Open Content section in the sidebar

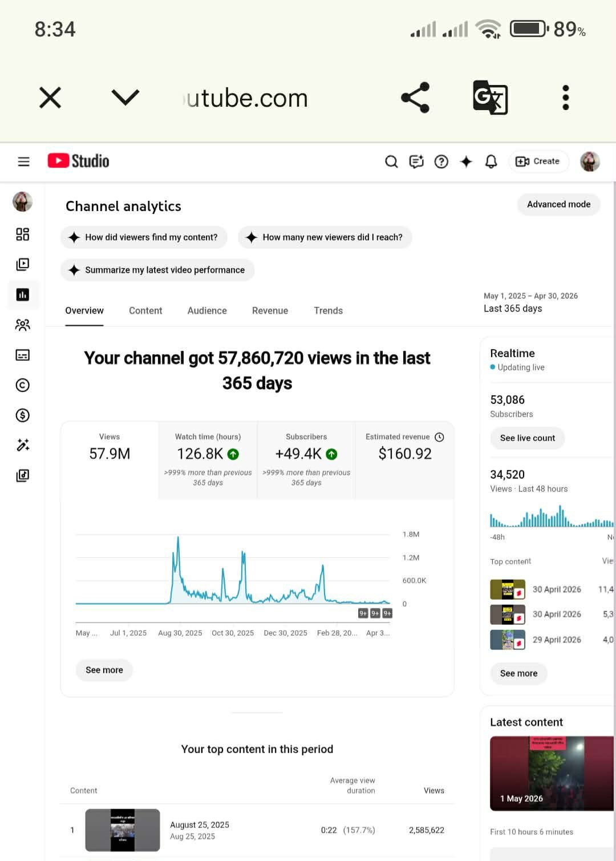[x=23, y=264]
